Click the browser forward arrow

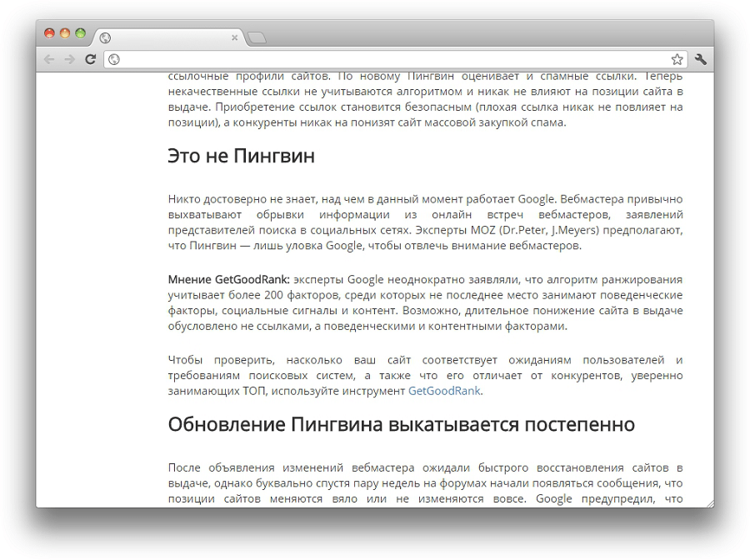coord(70,59)
